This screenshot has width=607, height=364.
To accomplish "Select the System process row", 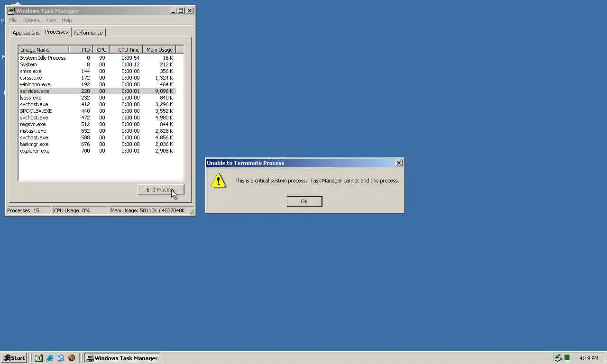I will pos(97,64).
